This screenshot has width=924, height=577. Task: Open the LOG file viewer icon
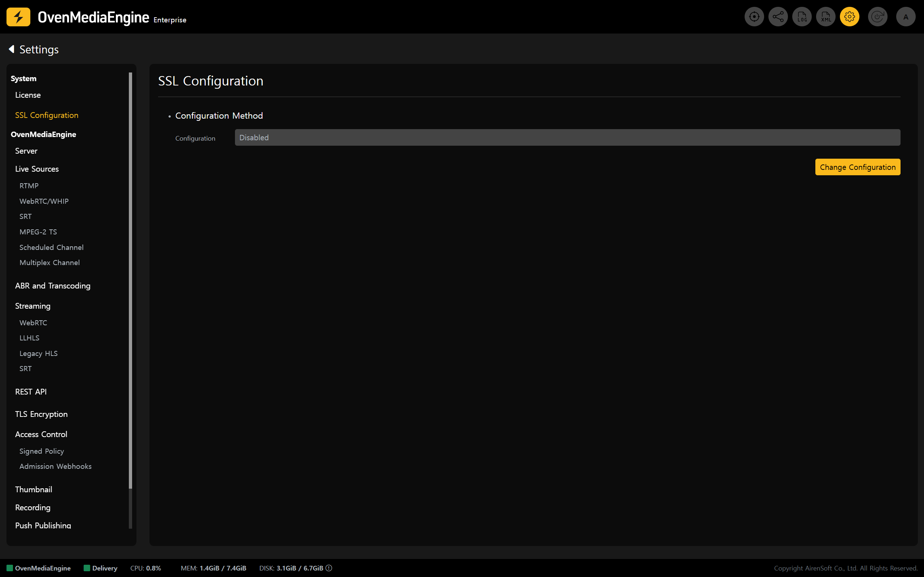tap(802, 17)
